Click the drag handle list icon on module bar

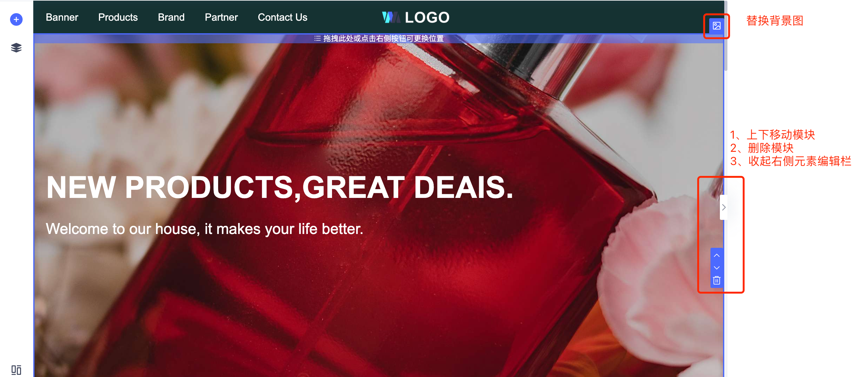(317, 38)
